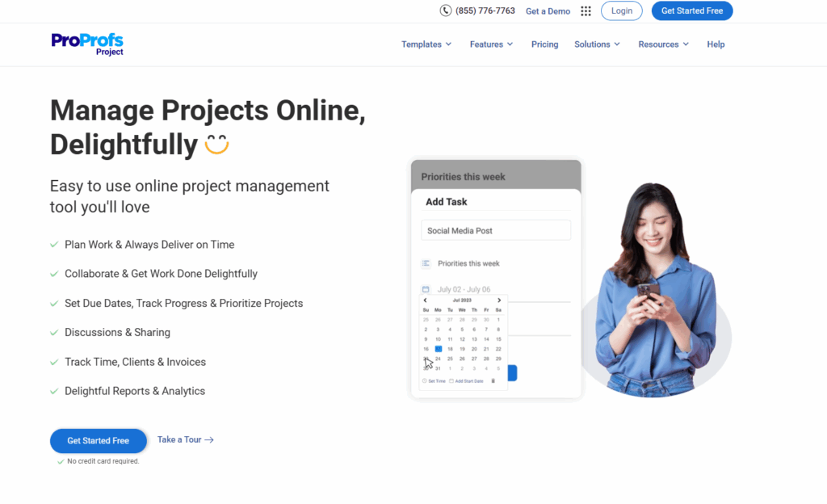Click the calendar icon beside July dates
Screen dimensions: 827x504
tap(426, 289)
